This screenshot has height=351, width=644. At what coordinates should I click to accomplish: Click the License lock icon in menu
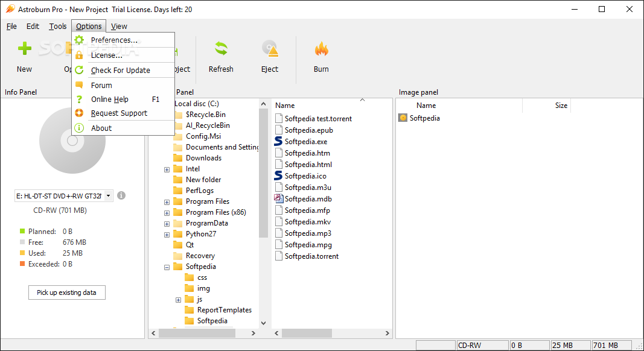(x=79, y=55)
